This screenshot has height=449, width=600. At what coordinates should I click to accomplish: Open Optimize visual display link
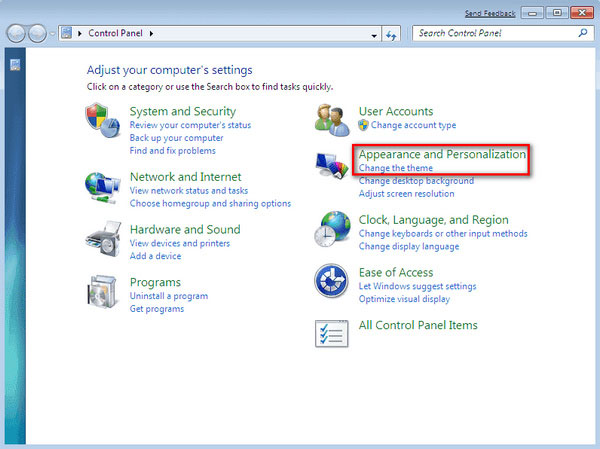[x=404, y=299]
